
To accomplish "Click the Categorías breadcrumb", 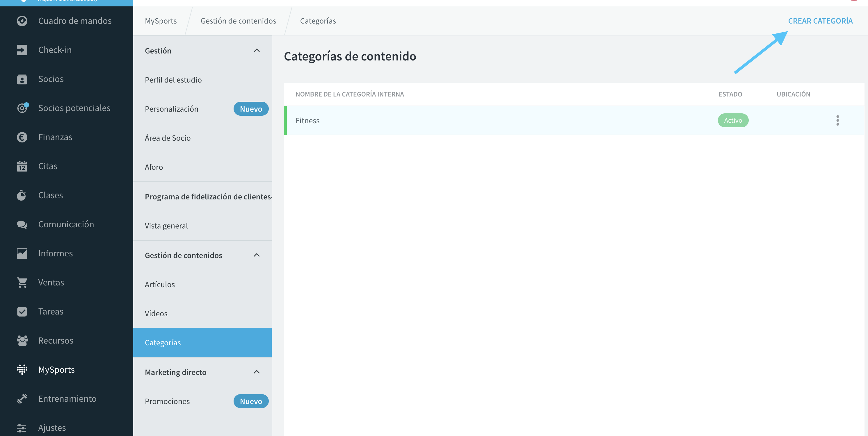I will (x=318, y=21).
